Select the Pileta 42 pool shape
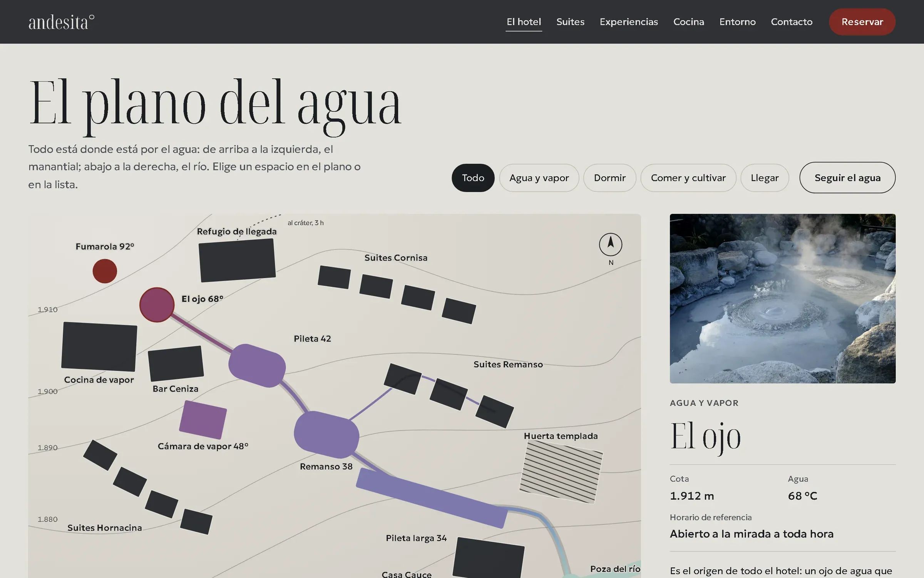Viewport: 924px width, 578px height. coord(257,365)
